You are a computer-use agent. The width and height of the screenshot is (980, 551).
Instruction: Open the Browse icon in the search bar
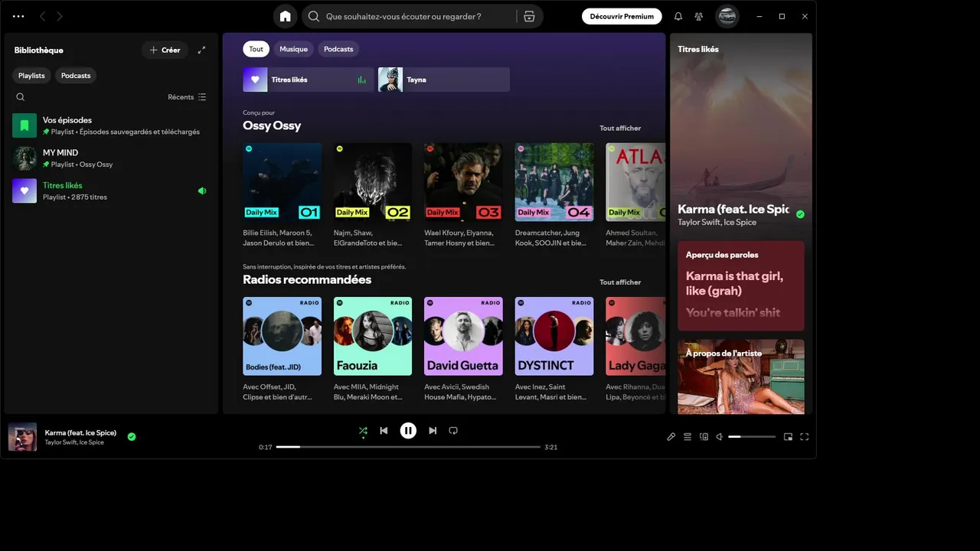point(529,16)
